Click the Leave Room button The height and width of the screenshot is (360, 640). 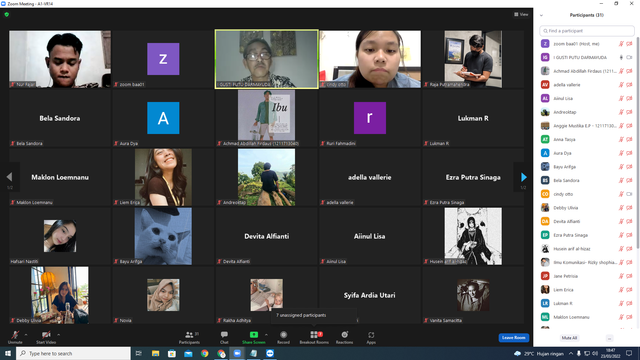point(513,338)
